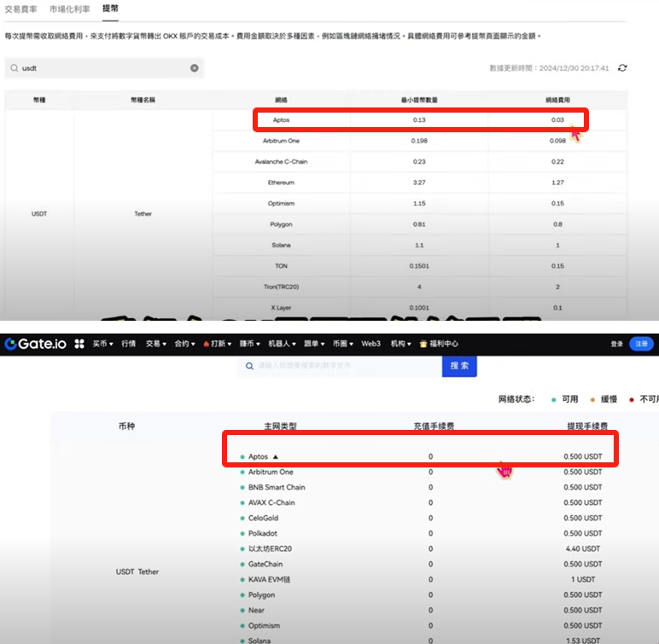This screenshot has width=659, height=644.
Task: Click the 4.40 USDT withdrawal fee
Action: point(582,548)
